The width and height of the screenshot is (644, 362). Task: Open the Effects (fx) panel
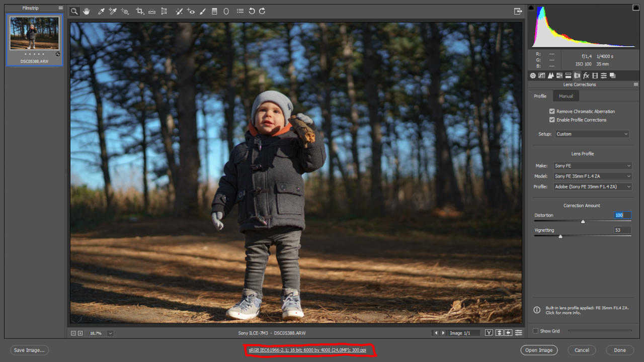(x=586, y=75)
